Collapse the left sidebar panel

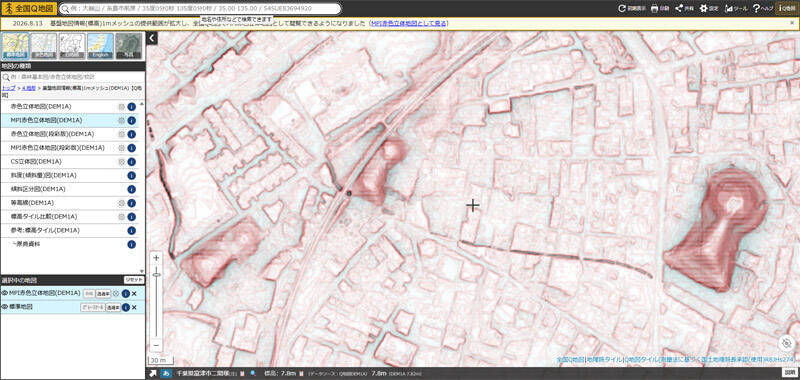[152, 38]
